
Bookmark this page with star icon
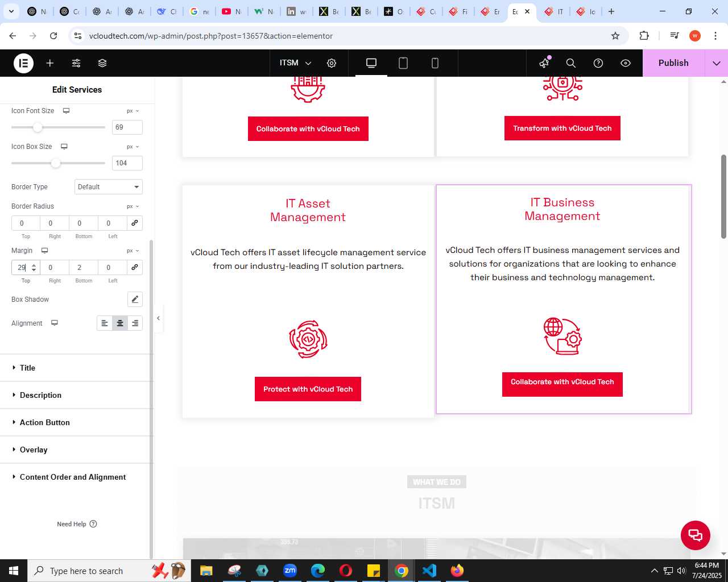click(615, 36)
